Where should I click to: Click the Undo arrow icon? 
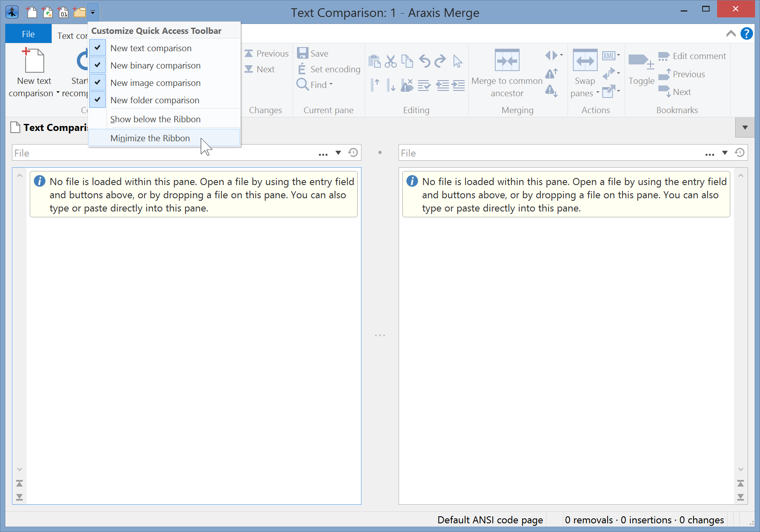click(425, 61)
